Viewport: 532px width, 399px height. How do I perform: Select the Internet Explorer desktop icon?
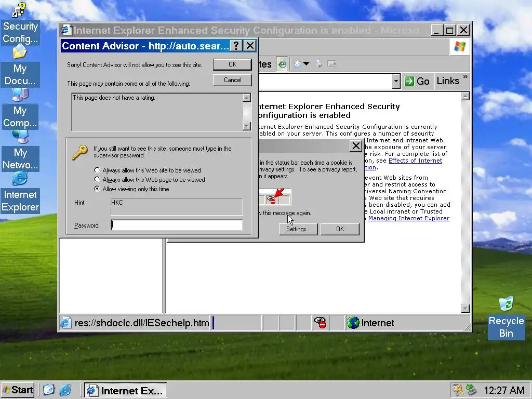pyautogui.click(x=20, y=192)
